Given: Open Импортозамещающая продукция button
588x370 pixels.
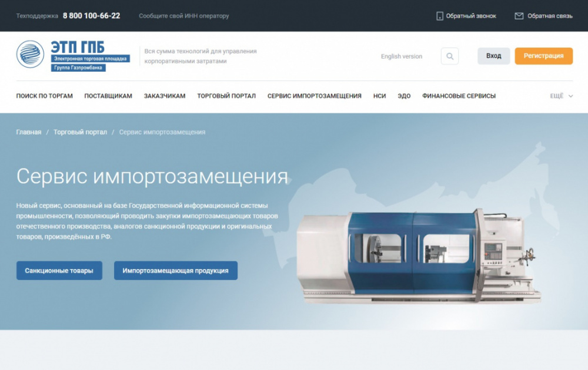Looking at the screenshot, I should (x=175, y=271).
